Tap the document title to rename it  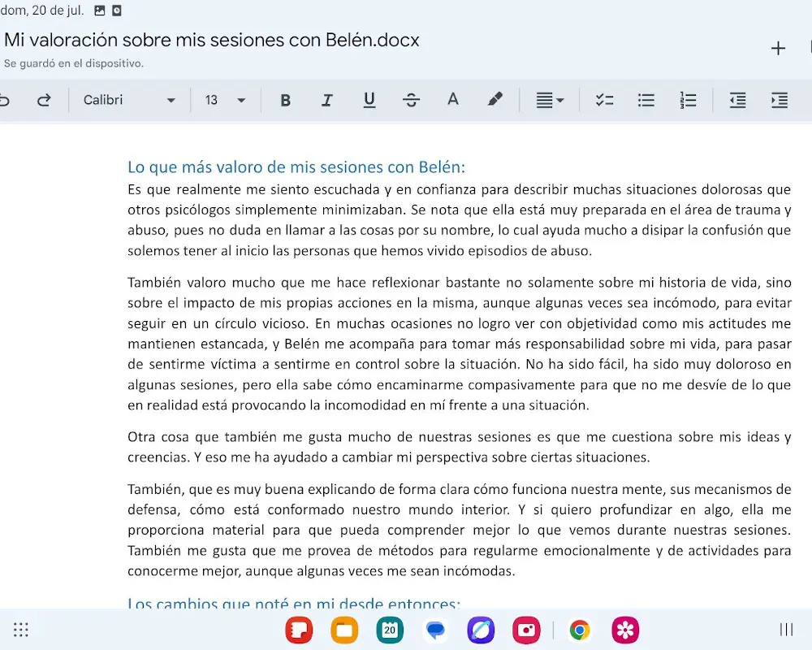click(211, 39)
